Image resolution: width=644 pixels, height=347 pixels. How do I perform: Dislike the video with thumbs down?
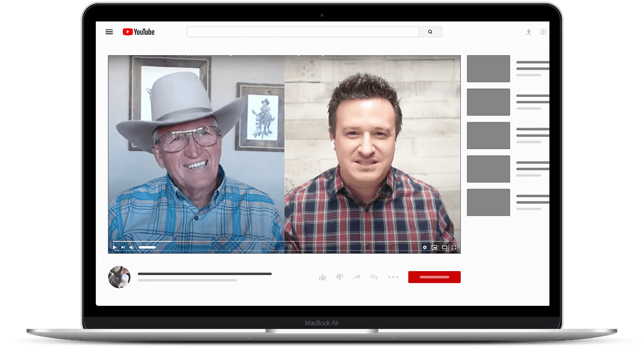coord(339,277)
